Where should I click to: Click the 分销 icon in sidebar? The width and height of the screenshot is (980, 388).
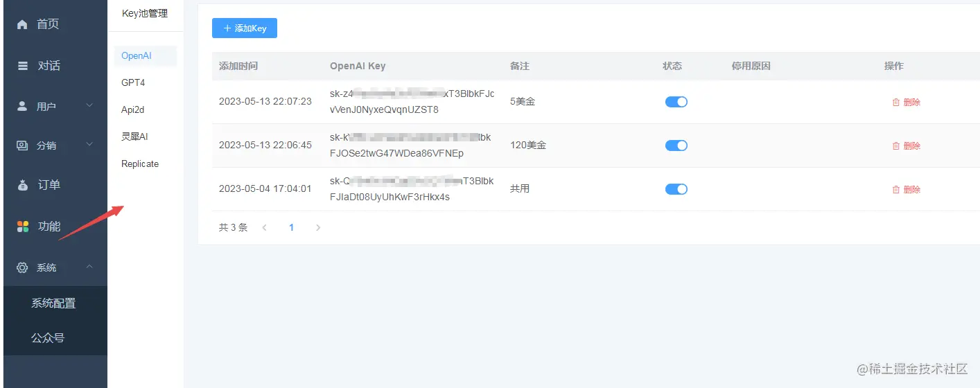(22, 145)
